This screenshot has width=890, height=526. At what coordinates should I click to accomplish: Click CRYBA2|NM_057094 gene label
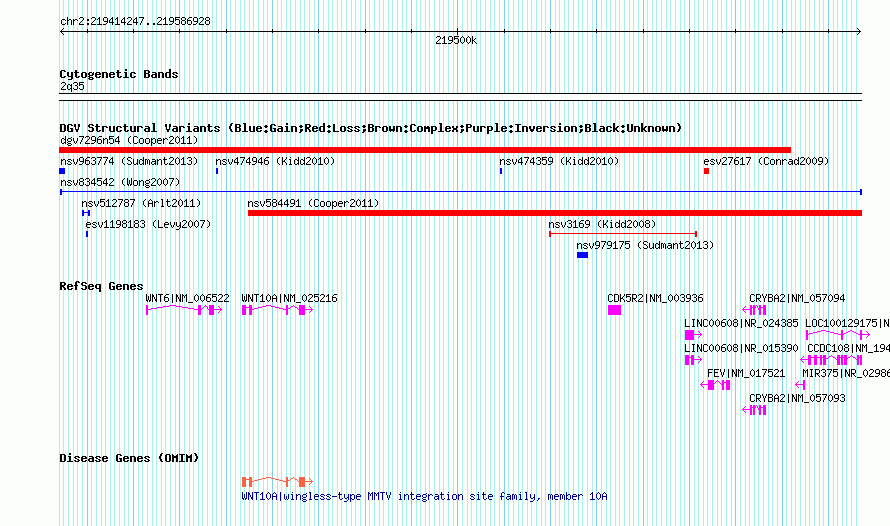[797, 298]
